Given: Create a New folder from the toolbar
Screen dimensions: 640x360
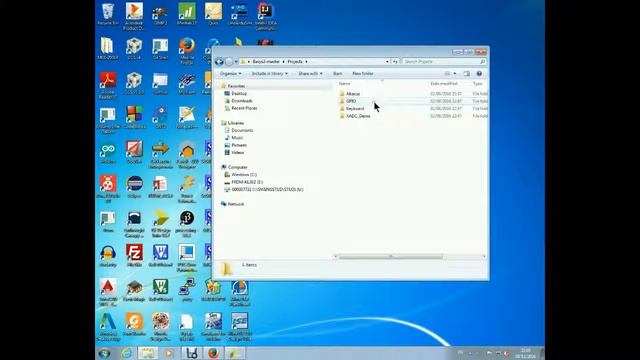Looking at the screenshot, I should (363, 73).
